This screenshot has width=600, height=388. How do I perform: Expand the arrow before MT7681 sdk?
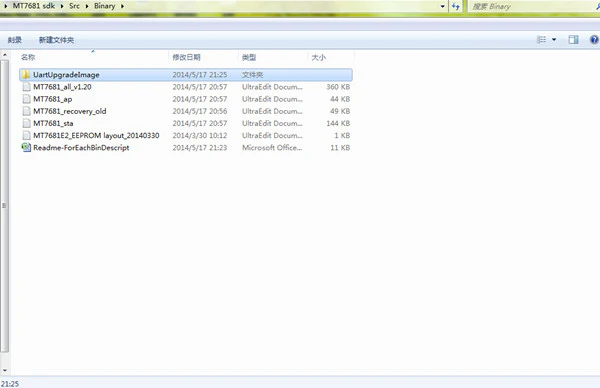point(5,6)
